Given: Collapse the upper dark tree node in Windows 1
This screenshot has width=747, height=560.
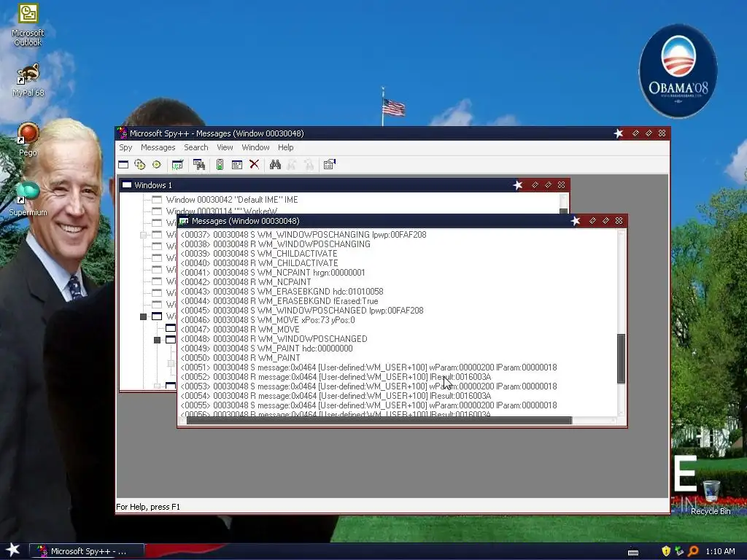Looking at the screenshot, I should click(x=144, y=316).
